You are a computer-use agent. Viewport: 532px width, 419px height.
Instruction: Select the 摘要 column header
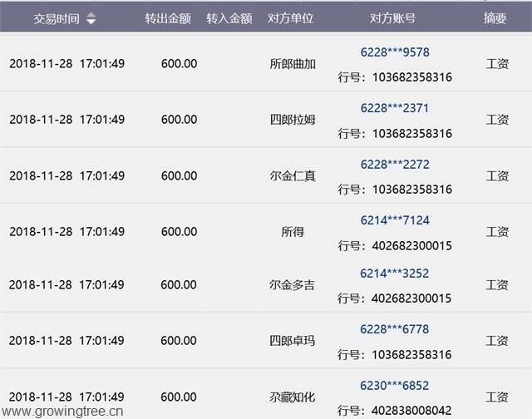coord(495,19)
